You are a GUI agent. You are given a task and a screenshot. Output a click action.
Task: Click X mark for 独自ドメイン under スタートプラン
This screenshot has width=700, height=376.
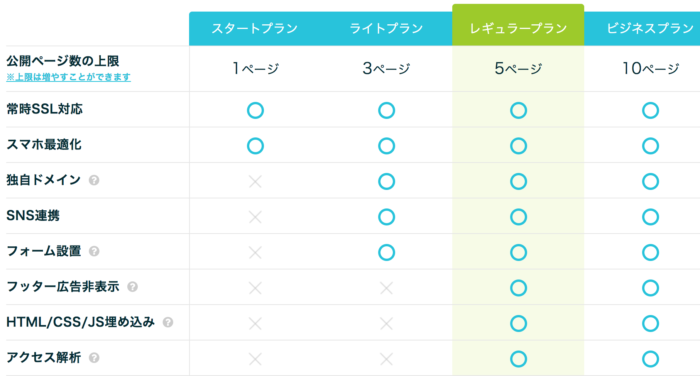click(255, 181)
